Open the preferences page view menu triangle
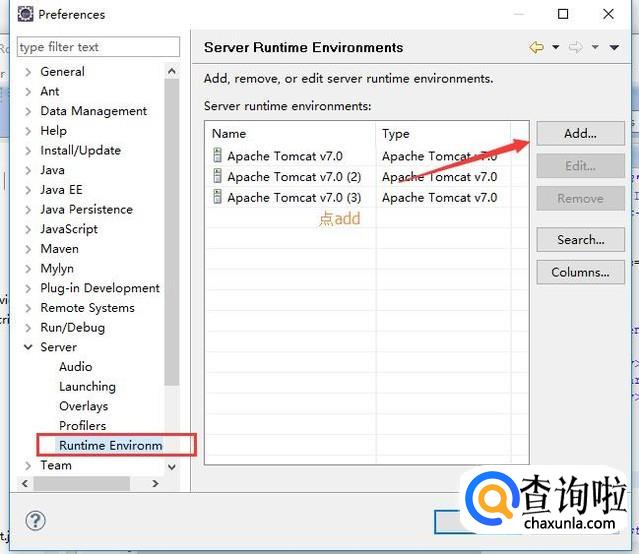Viewport: 639px width, 554px height. pyautogui.click(x=614, y=48)
